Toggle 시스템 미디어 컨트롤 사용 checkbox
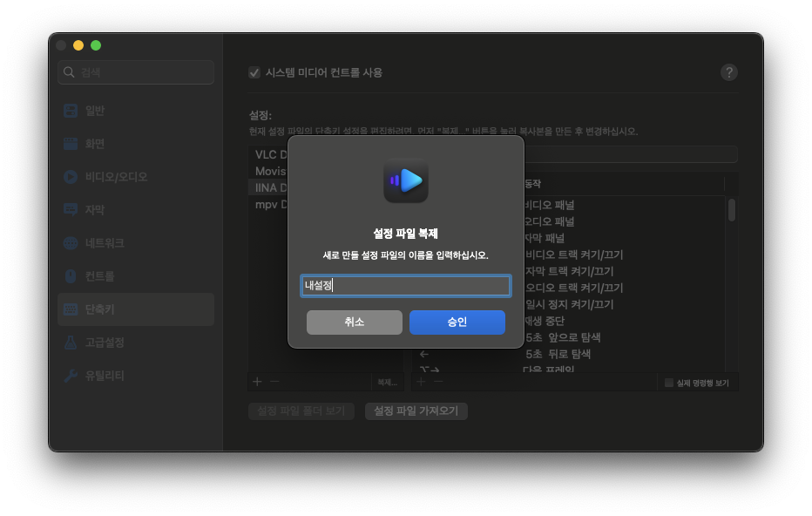This screenshot has height=516, width=812. pos(254,72)
